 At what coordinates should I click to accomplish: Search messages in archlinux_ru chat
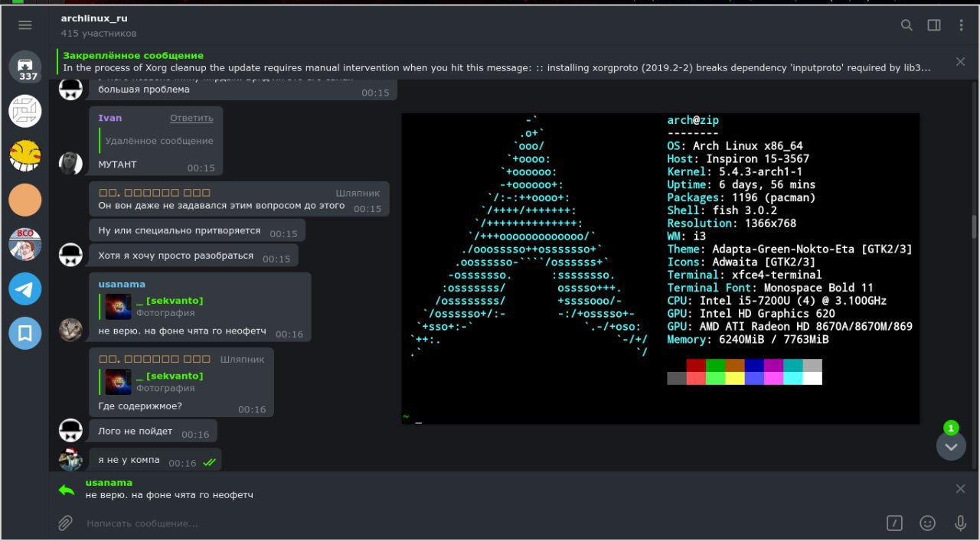tap(906, 25)
